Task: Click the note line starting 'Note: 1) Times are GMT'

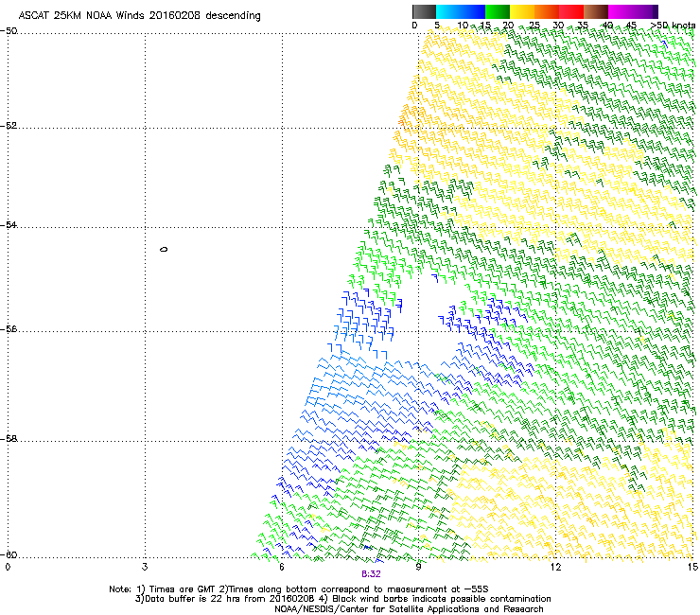Action: 299,589
